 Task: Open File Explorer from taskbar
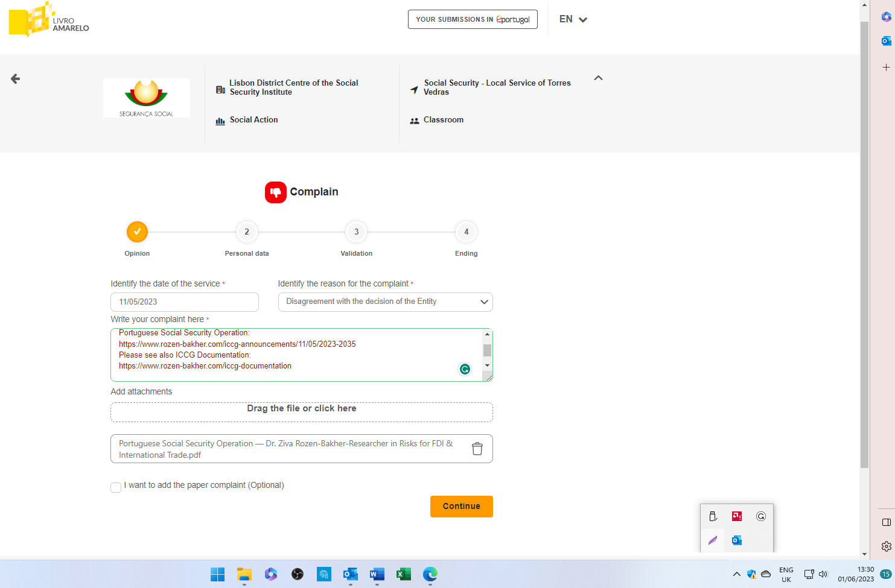click(x=244, y=574)
